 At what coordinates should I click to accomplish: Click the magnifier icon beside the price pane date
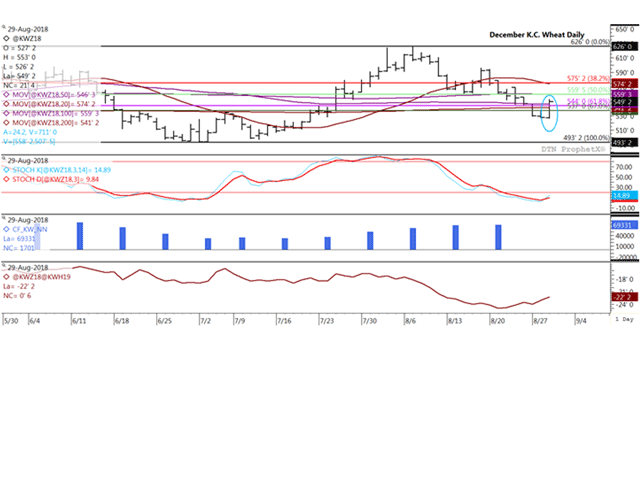coord(4,28)
